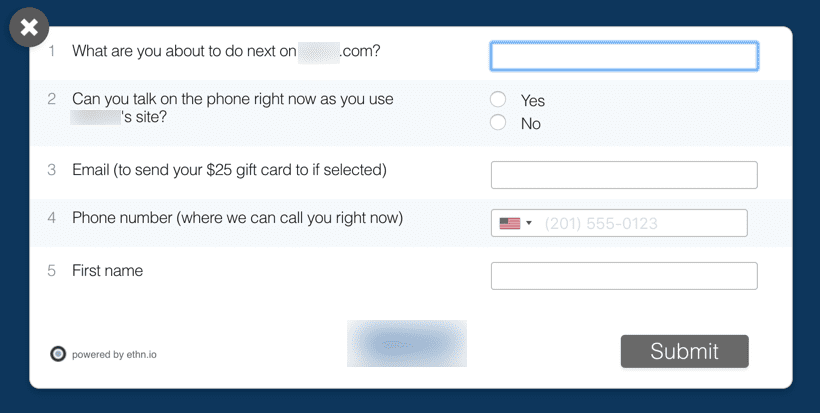Click the "First name" question label
Viewport: 820px width, 413px height.
tap(107, 270)
